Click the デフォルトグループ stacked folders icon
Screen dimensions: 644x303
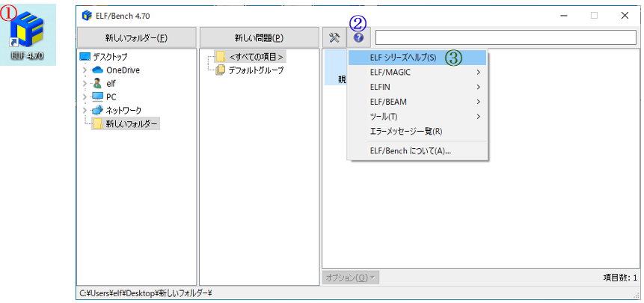coord(221,70)
